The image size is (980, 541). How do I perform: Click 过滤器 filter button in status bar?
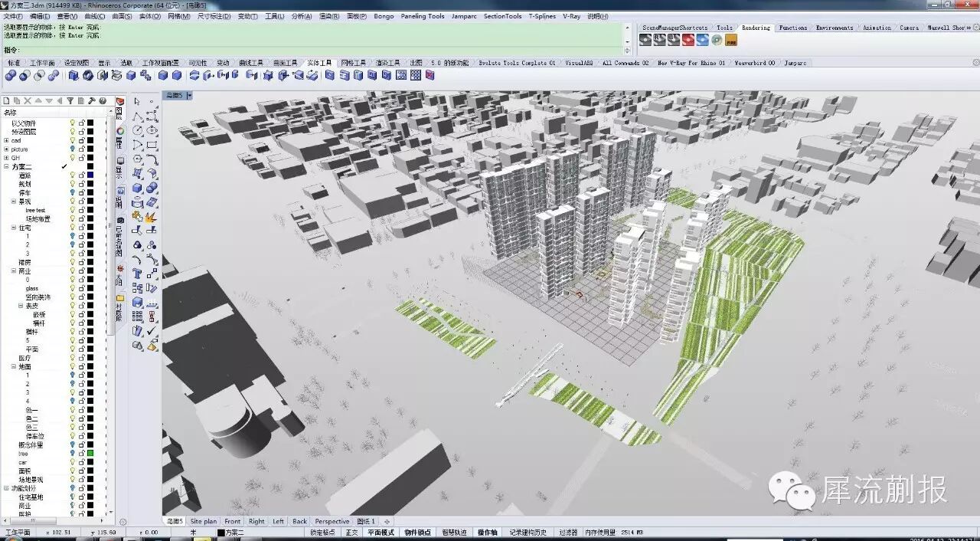(x=568, y=532)
